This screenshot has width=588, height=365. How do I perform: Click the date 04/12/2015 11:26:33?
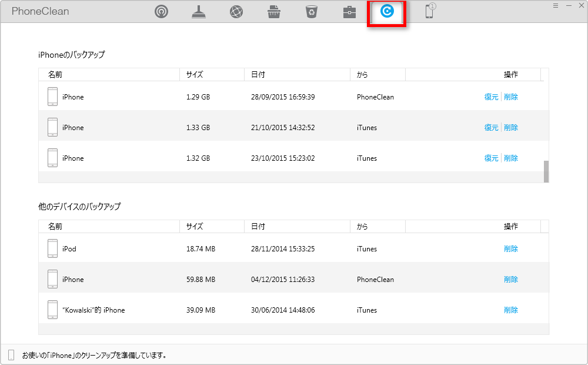coord(283,280)
